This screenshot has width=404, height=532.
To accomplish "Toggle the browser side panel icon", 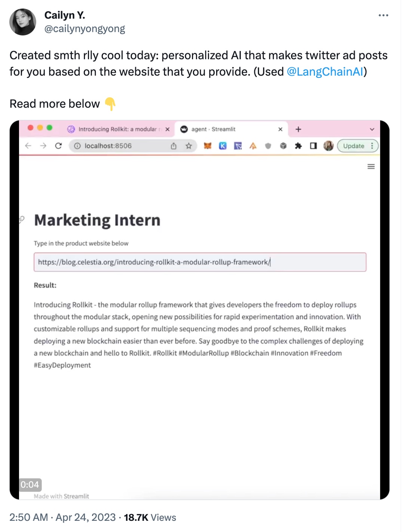I will point(313,146).
